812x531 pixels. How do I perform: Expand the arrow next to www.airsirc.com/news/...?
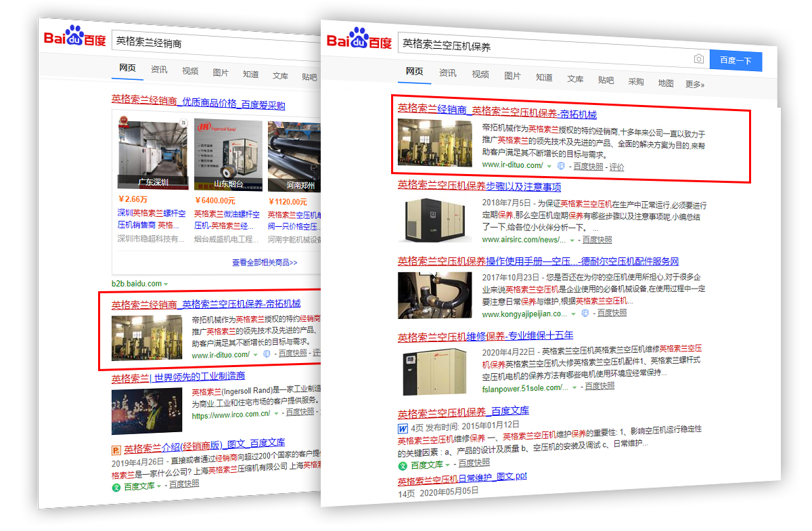click(x=572, y=240)
